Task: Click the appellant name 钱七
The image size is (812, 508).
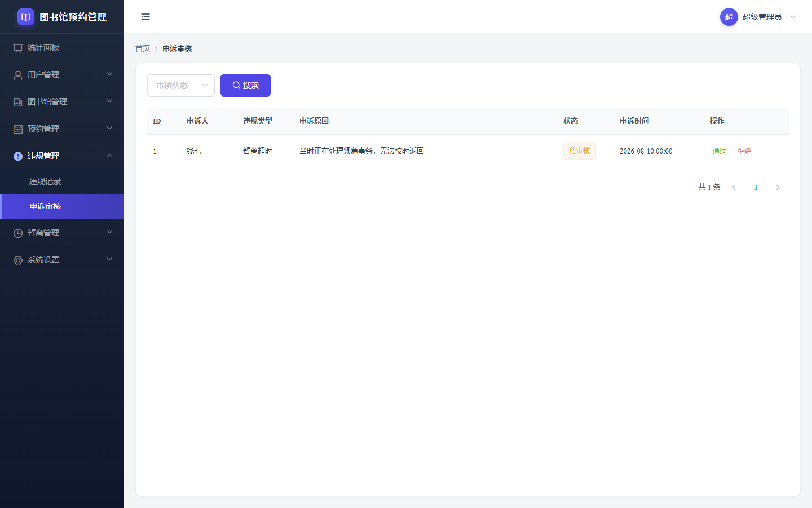Action: click(194, 151)
